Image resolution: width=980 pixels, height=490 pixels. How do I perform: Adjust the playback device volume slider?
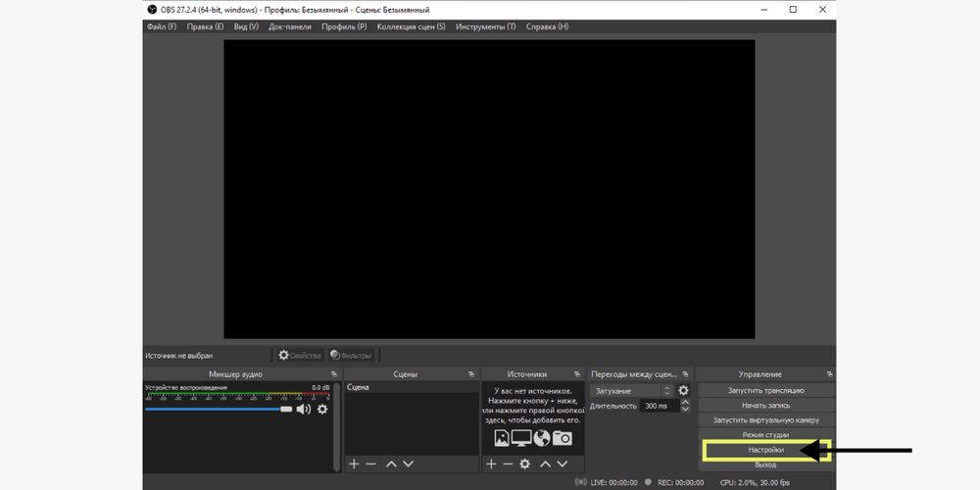[x=219, y=410]
